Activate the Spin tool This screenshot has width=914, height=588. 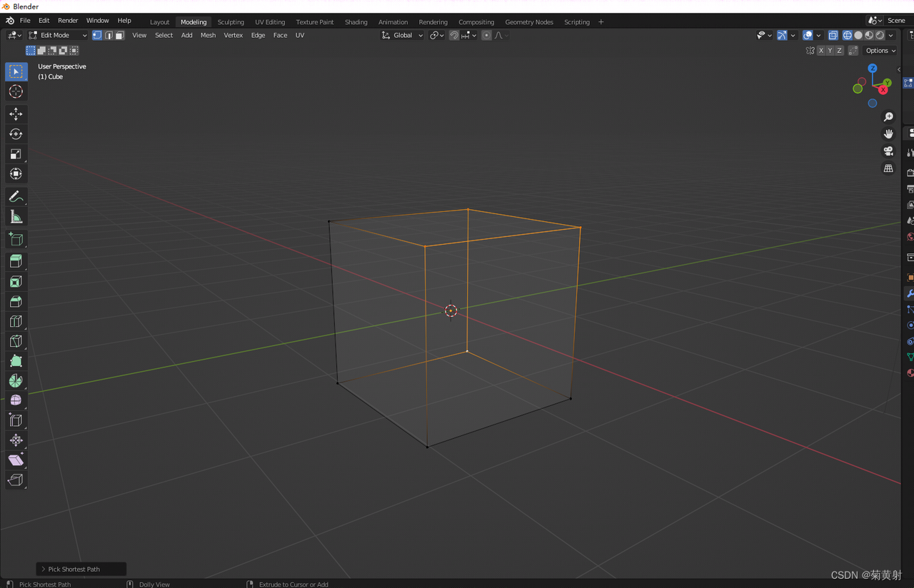pos(16,381)
